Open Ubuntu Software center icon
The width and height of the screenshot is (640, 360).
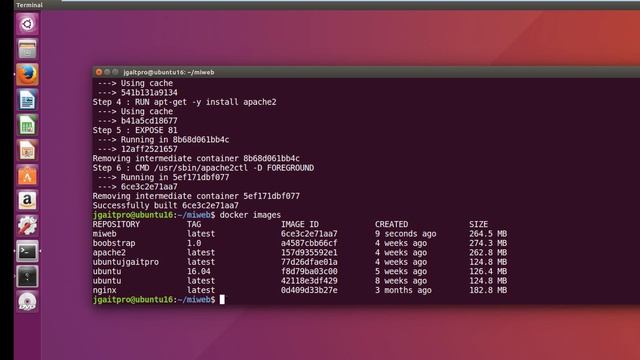[27, 176]
